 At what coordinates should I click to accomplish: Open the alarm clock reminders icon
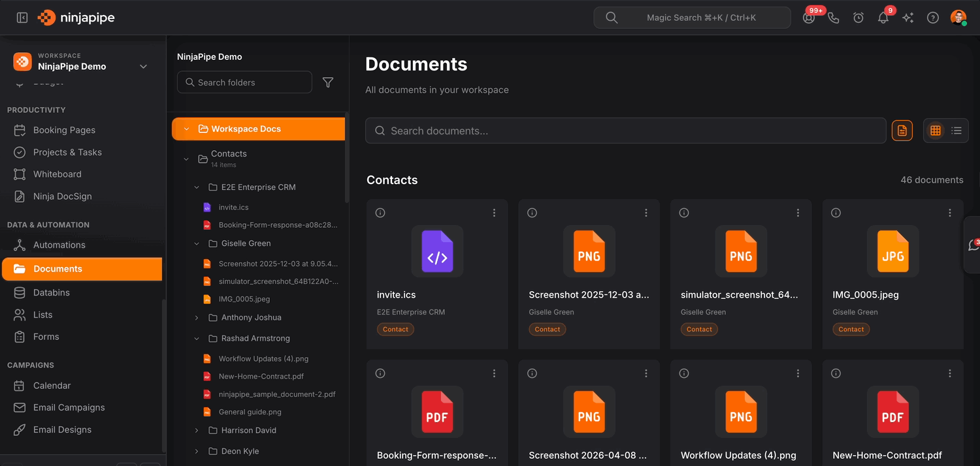point(858,18)
